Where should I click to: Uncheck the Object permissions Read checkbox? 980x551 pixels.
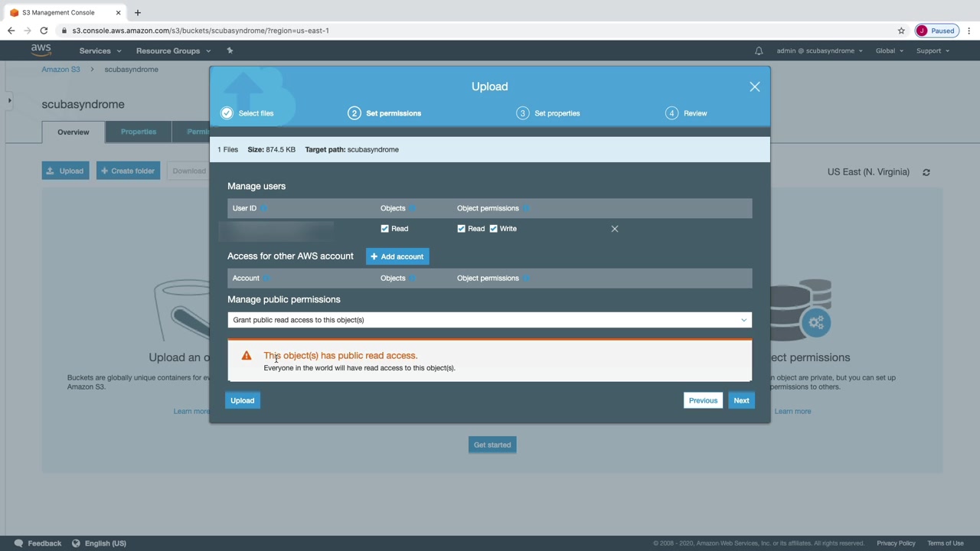[x=461, y=229]
